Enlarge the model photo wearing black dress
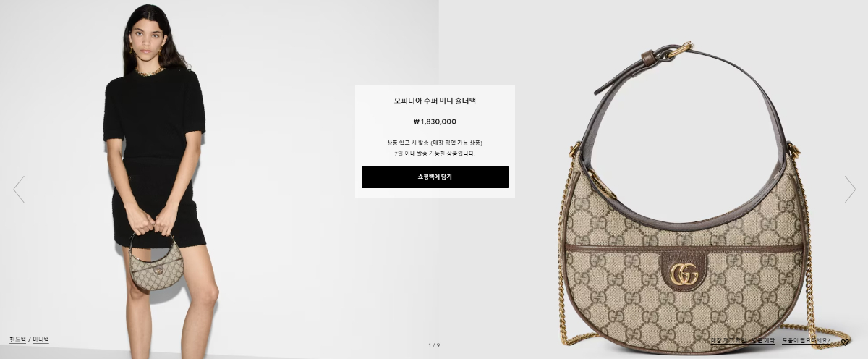The height and width of the screenshot is (359, 868). pyautogui.click(x=217, y=179)
